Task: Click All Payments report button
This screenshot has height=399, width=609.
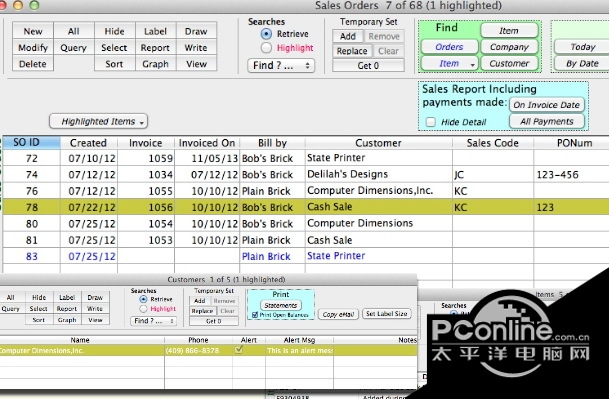Action: tap(546, 121)
